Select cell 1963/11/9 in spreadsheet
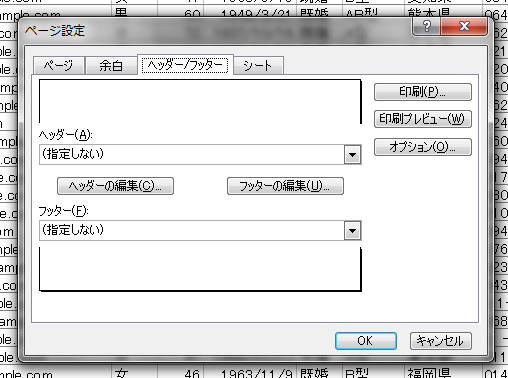The height and width of the screenshot is (378, 508). click(249, 373)
